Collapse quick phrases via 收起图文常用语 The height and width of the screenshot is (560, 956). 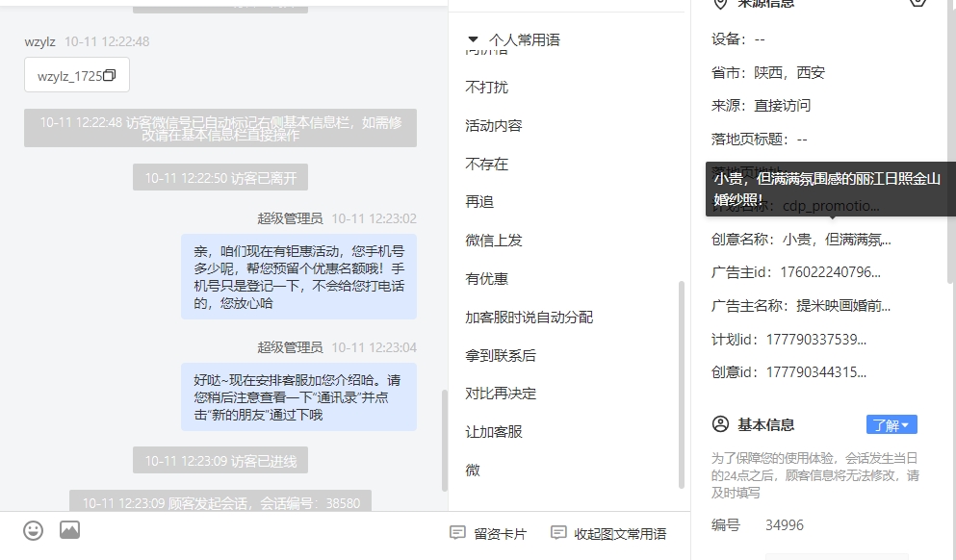tap(607, 534)
